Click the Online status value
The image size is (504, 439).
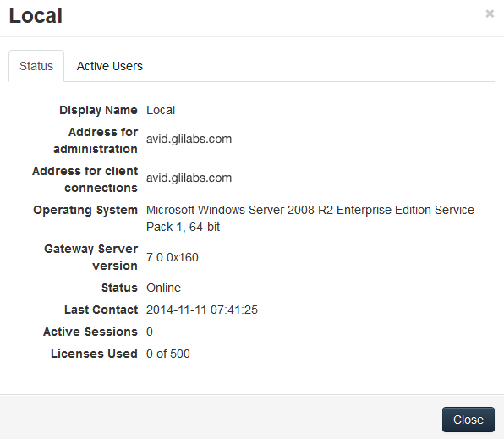pyautogui.click(x=163, y=288)
